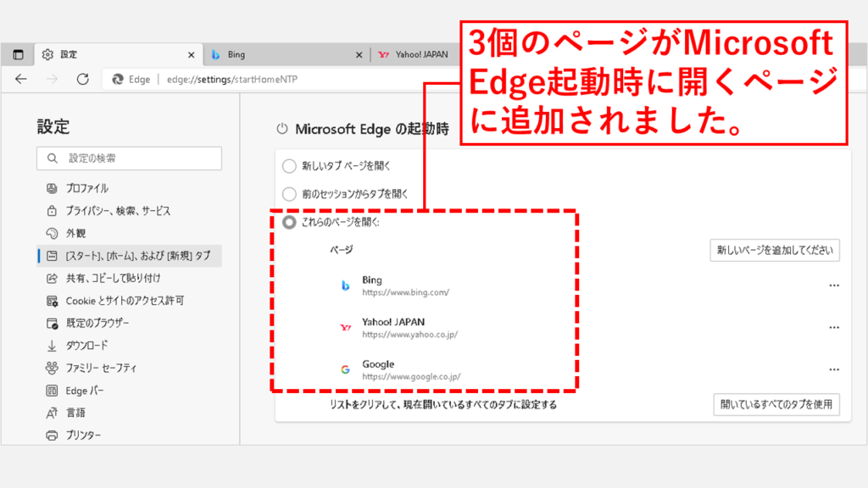Click 新しいページを追加してください button
The image size is (868, 488).
tap(774, 250)
